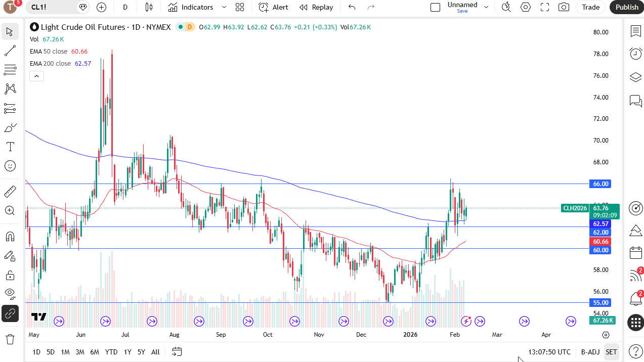Image resolution: width=644 pixels, height=362 pixels.
Task: Toggle the SET settlement option
Action: coord(612,352)
